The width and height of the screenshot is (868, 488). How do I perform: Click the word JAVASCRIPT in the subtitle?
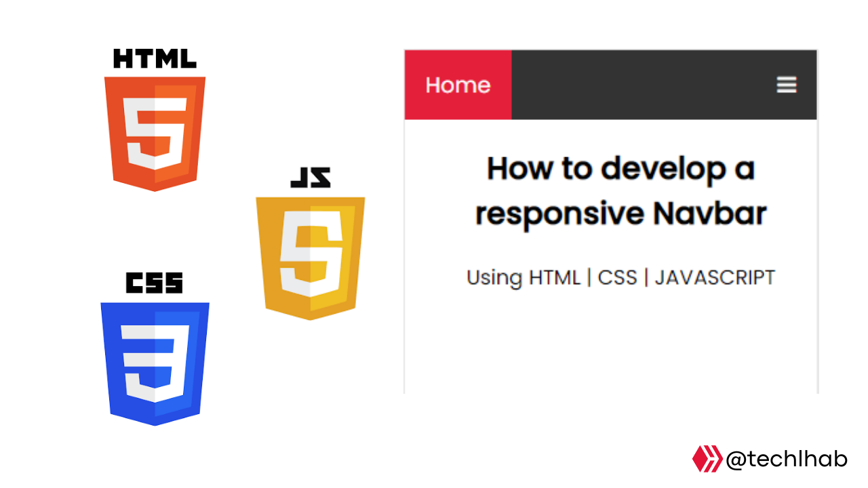pyautogui.click(x=715, y=278)
